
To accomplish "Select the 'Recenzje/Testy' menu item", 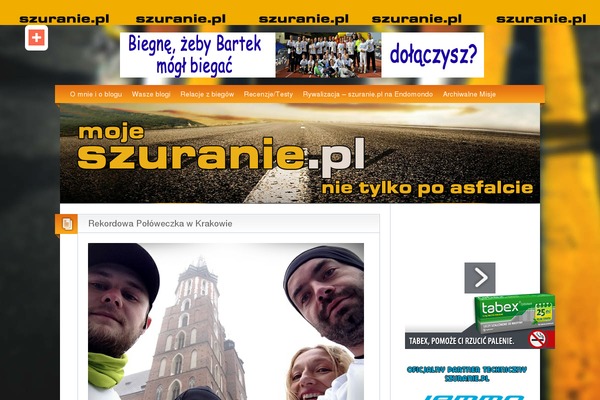I will pyautogui.click(x=268, y=94).
